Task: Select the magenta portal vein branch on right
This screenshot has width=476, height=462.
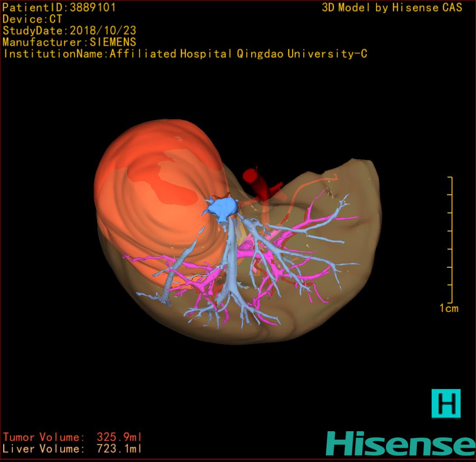Action: coord(312,226)
